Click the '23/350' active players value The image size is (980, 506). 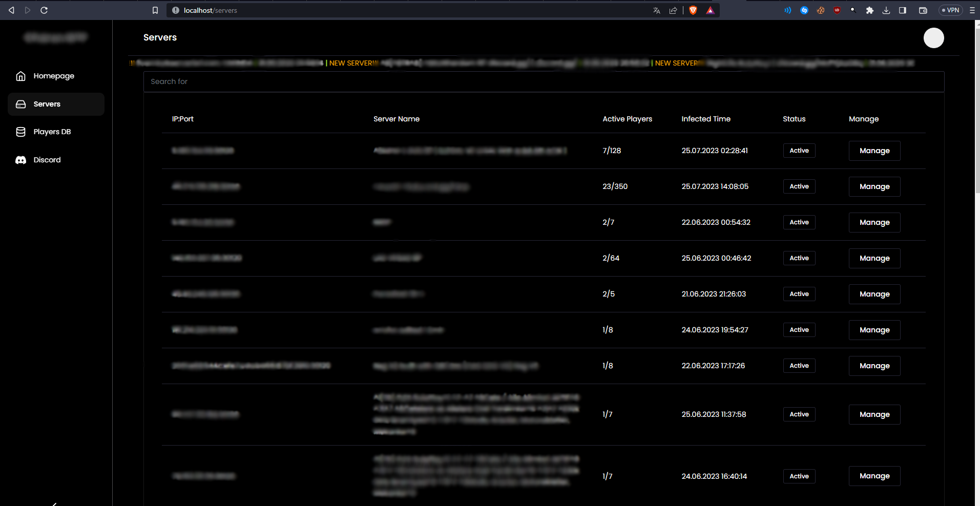click(615, 186)
